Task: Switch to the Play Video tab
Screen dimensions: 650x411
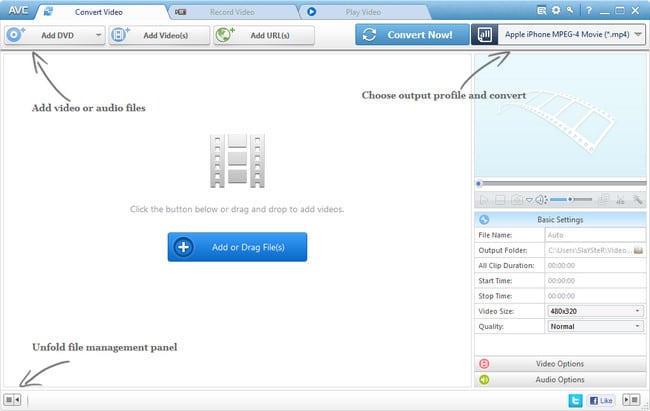Action: click(358, 12)
